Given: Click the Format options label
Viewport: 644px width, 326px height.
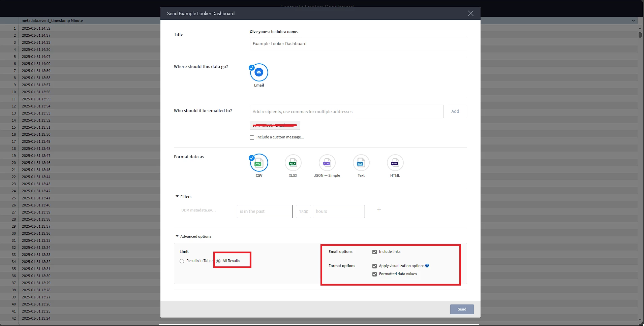Looking at the screenshot, I should [x=342, y=266].
